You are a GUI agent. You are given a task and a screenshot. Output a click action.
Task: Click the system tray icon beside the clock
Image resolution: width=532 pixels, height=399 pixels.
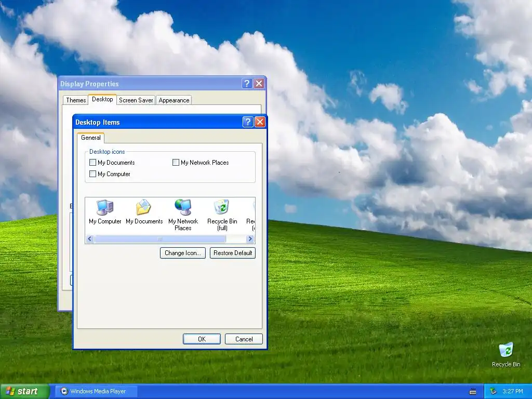click(493, 392)
